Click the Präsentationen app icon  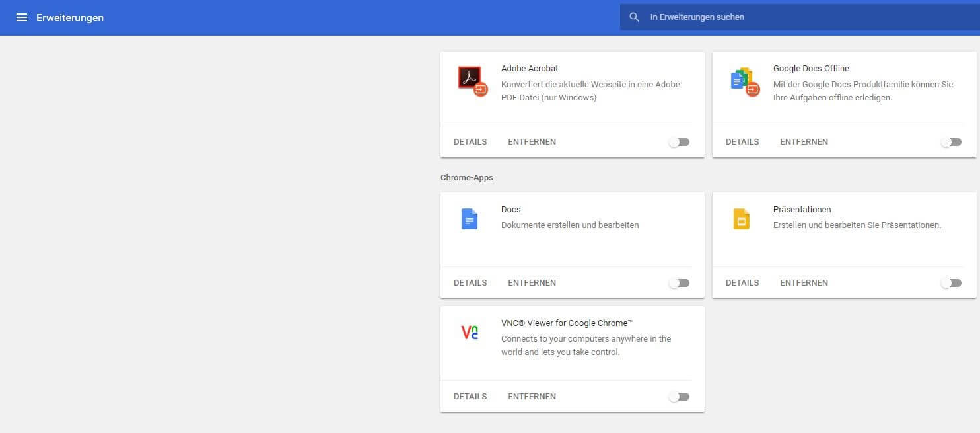pyautogui.click(x=742, y=219)
